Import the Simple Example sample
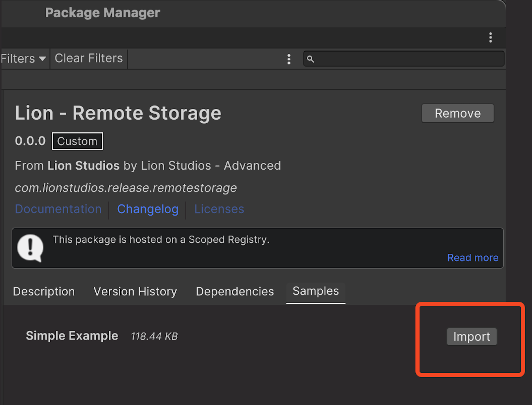Screen dimensions: 532x405 [x=472, y=337]
